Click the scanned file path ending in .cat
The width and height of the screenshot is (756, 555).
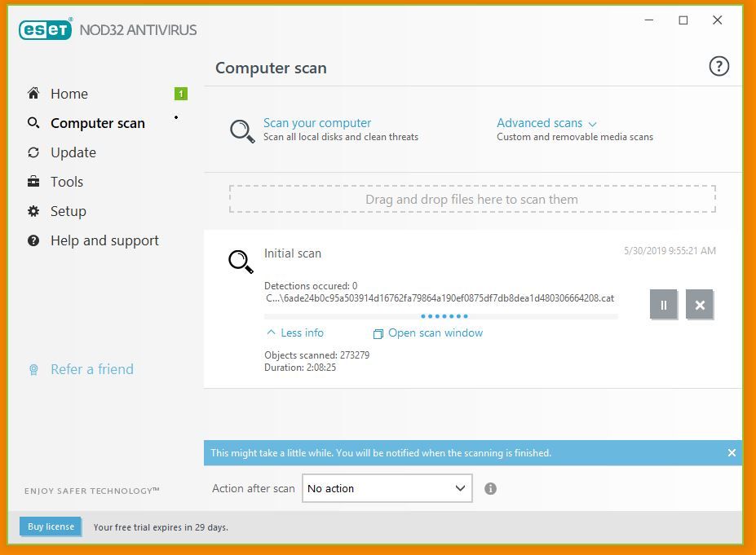point(440,298)
